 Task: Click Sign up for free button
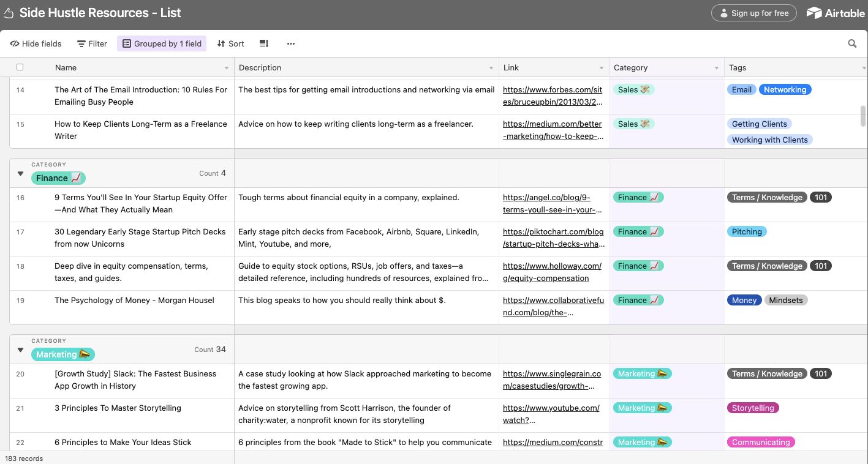(753, 13)
